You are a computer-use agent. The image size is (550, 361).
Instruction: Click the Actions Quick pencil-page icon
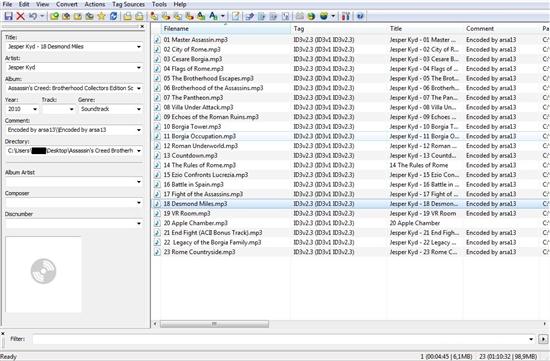coord(235,16)
